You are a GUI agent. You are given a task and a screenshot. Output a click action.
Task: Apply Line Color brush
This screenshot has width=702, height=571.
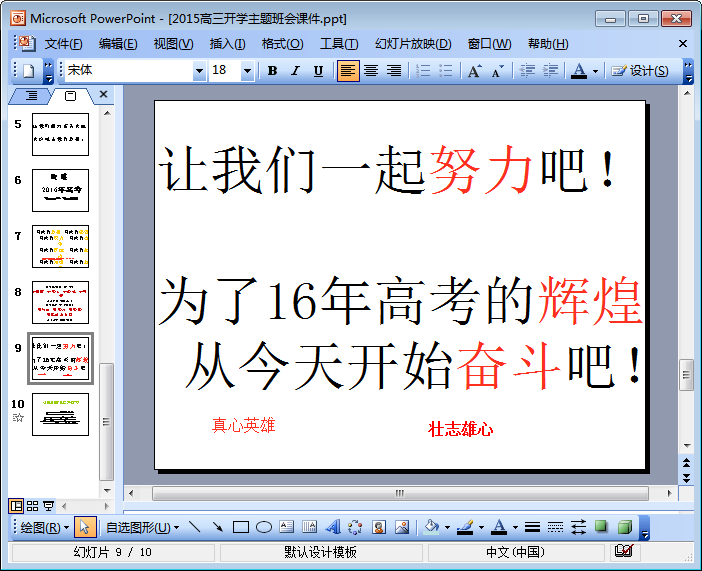tap(466, 527)
